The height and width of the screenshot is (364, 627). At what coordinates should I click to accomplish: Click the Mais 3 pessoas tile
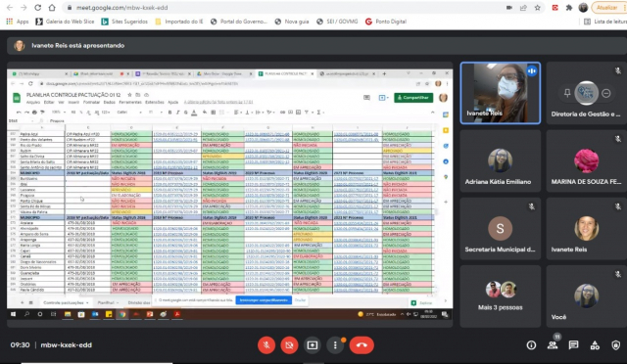501,296
